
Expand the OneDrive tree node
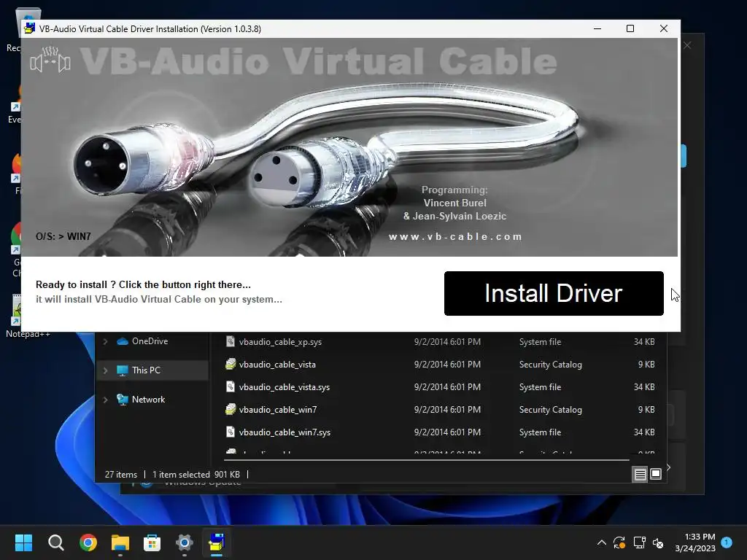[x=105, y=341]
